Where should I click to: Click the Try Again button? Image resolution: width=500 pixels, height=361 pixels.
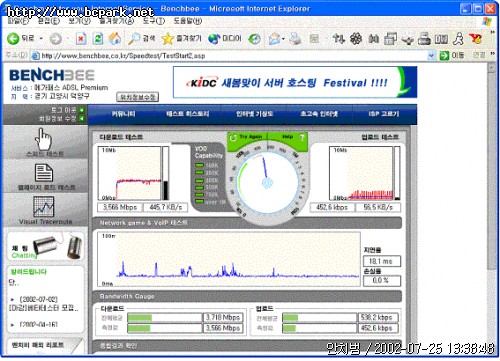coord(248,137)
